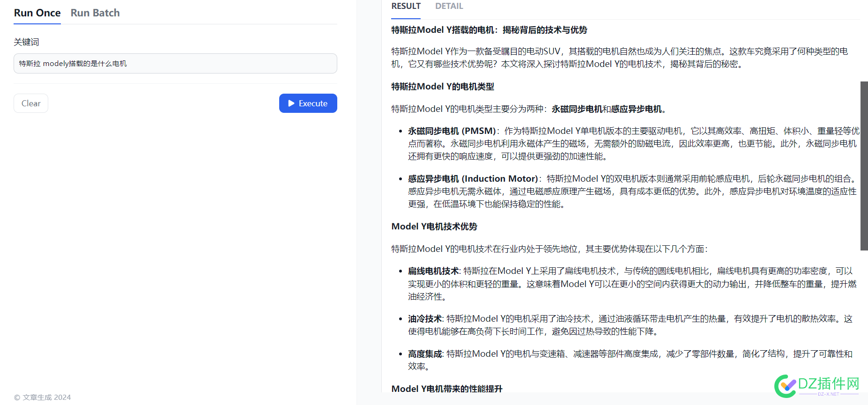The image size is (868, 405).
Task: Click the 关键词 keyword input field
Action: pyautogui.click(x=175, y=63)
